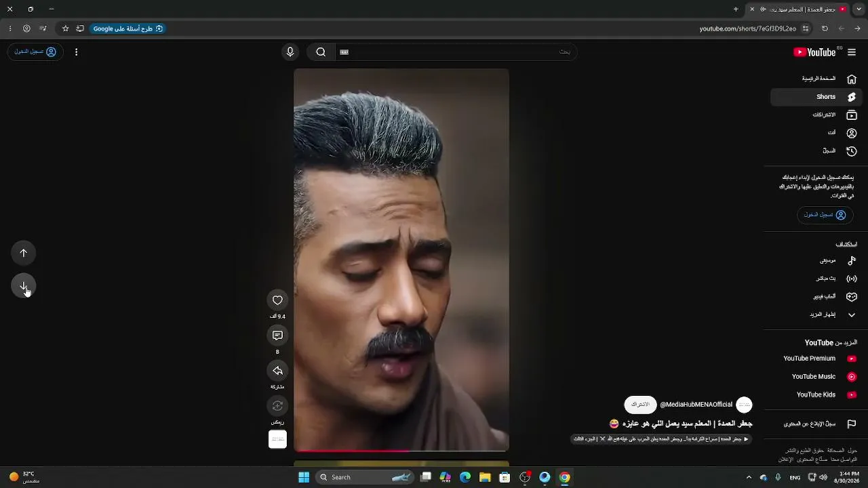
Task: Open the sound thumbnail below Remix
Action: (x=277, y=440)
